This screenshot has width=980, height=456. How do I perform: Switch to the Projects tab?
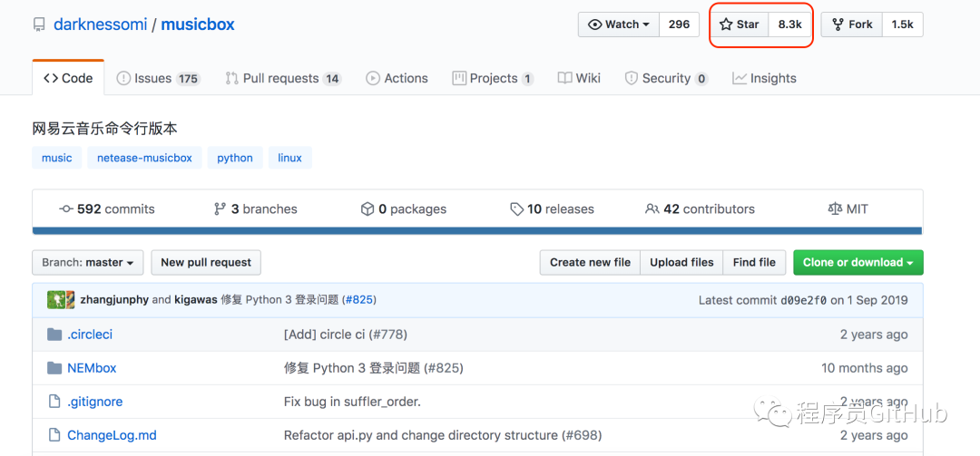coord(493,78)
